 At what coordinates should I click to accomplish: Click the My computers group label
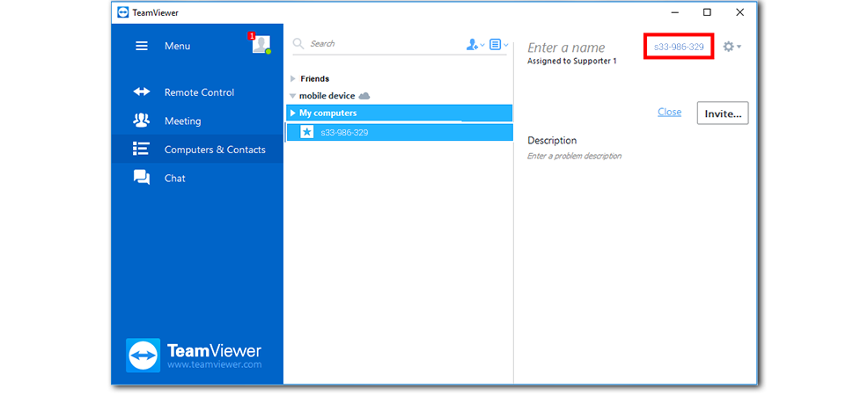327,113
